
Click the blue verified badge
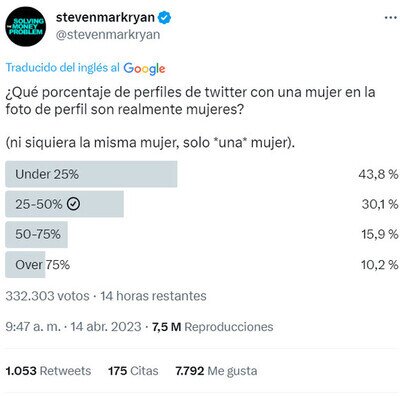pos(164,18)
